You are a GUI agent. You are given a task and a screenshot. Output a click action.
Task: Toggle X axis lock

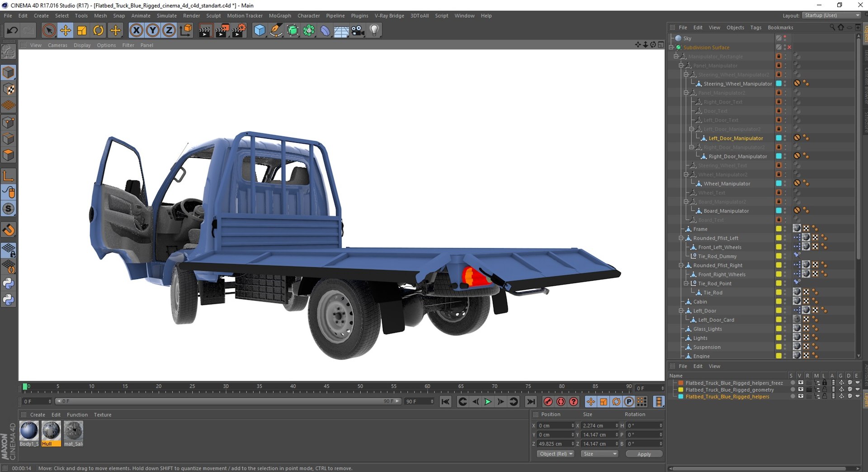(136, 30)
